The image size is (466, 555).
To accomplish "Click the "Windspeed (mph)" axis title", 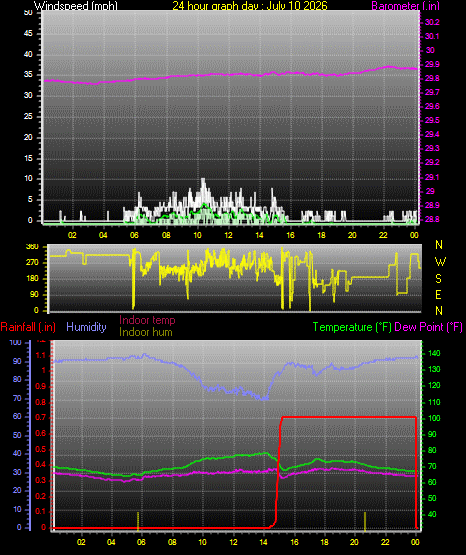I will [x=76, y=6].
